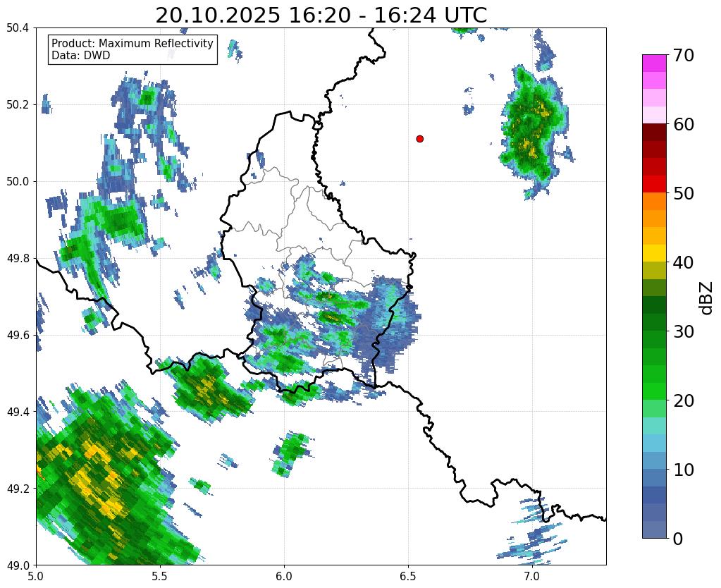Viewport: 721px width, 588px height.
Task: Click latitude axis label 50.2
Action: (x=18, y=105)
